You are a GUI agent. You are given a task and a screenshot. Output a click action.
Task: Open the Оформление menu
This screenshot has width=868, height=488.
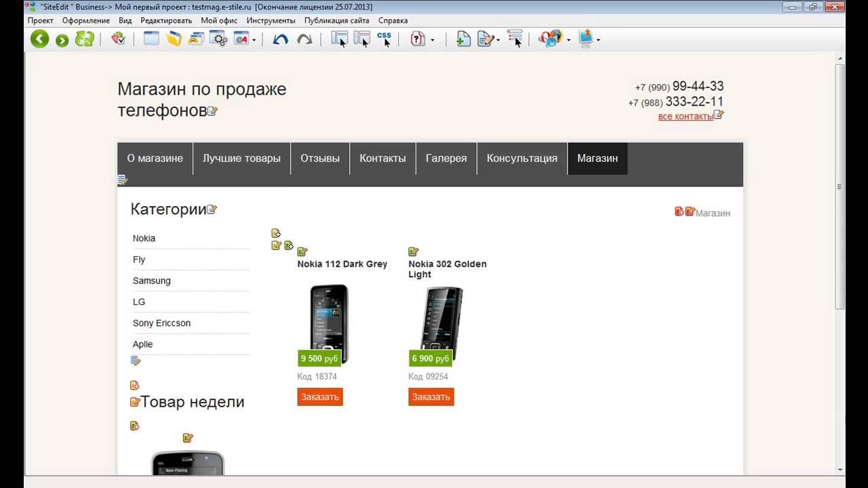tap(86, 20)
